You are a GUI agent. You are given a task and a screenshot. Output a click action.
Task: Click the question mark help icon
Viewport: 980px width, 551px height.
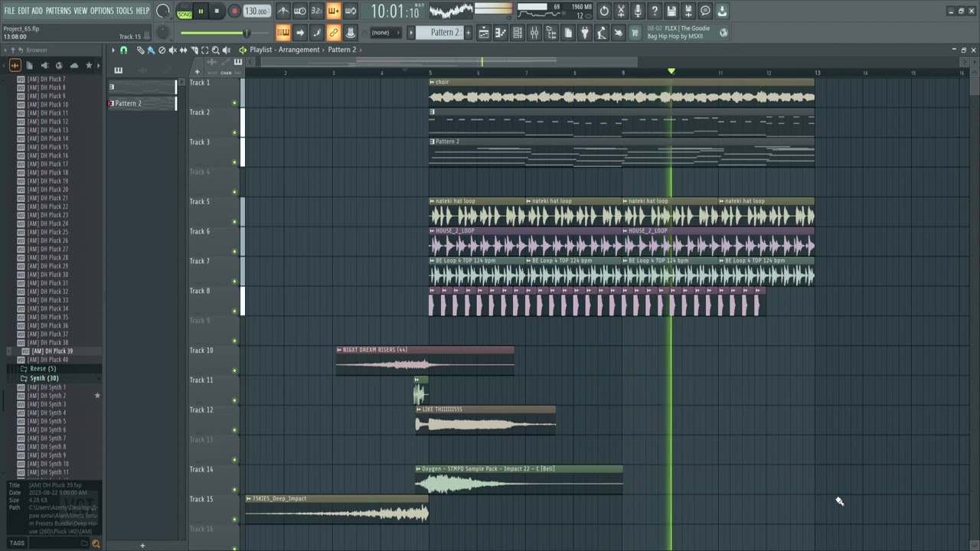[x=655, y=11]
